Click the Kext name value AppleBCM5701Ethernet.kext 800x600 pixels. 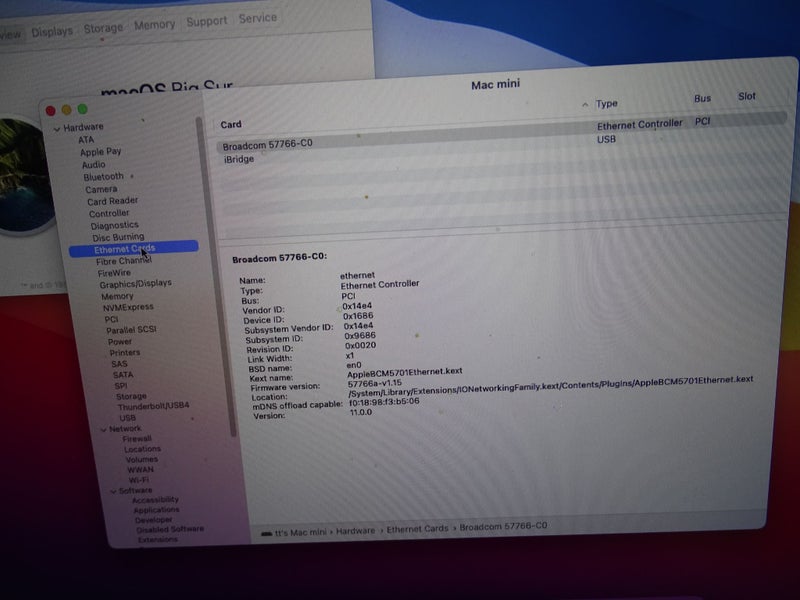point(404,372)
